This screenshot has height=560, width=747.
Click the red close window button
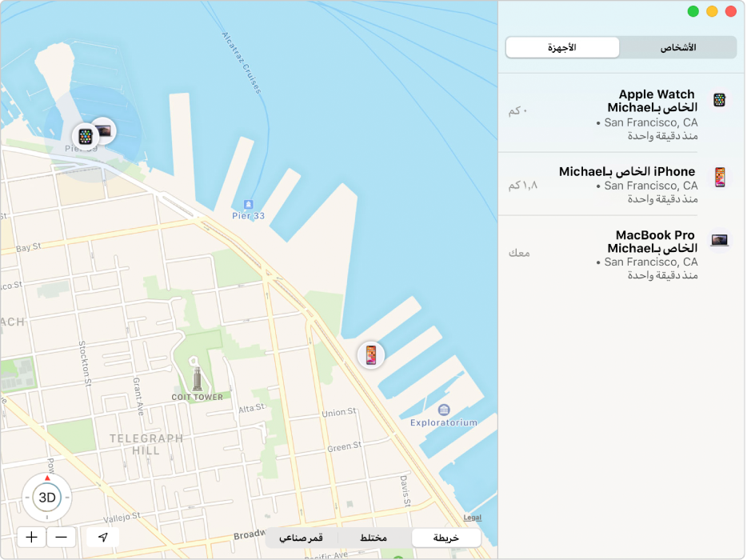point(731,11)
